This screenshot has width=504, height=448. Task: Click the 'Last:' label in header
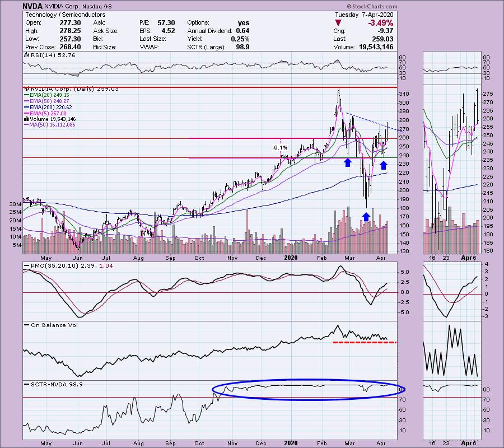click(340, 39)
